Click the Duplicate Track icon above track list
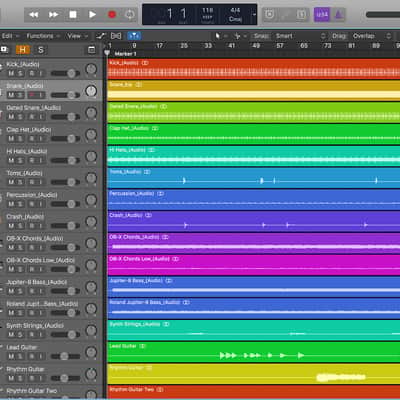Viewport: 400px width, 400px height. click(4, 50)
